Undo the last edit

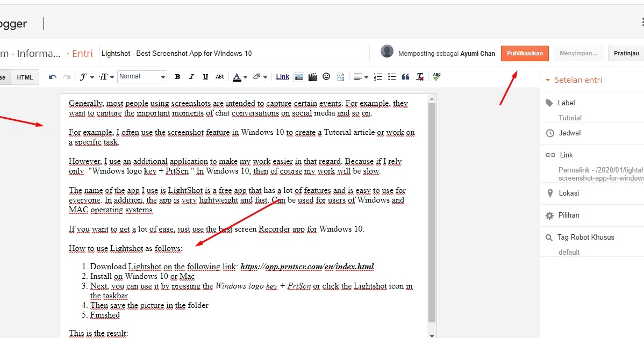pyautogui.click(x=53, y=77)
